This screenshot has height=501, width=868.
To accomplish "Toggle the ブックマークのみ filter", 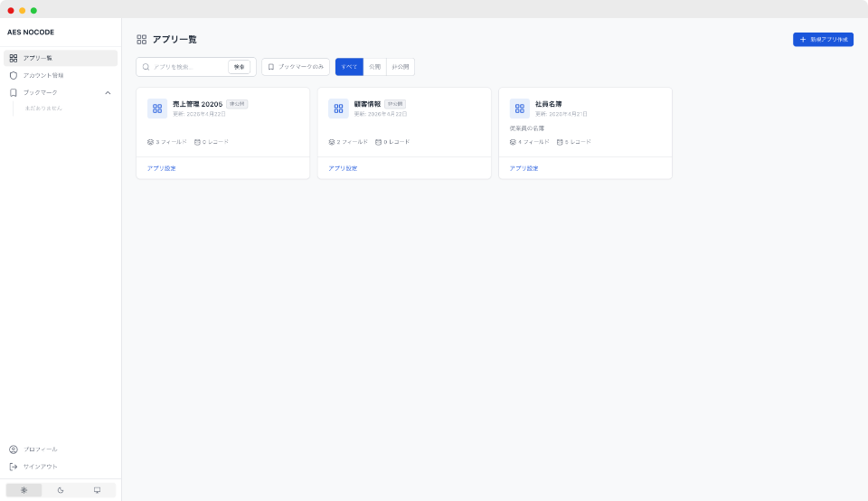I will [x=296, y=67].
